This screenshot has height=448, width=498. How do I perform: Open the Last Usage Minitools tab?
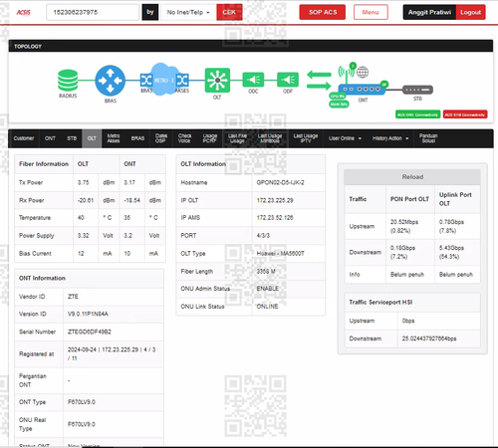(270, 138)
